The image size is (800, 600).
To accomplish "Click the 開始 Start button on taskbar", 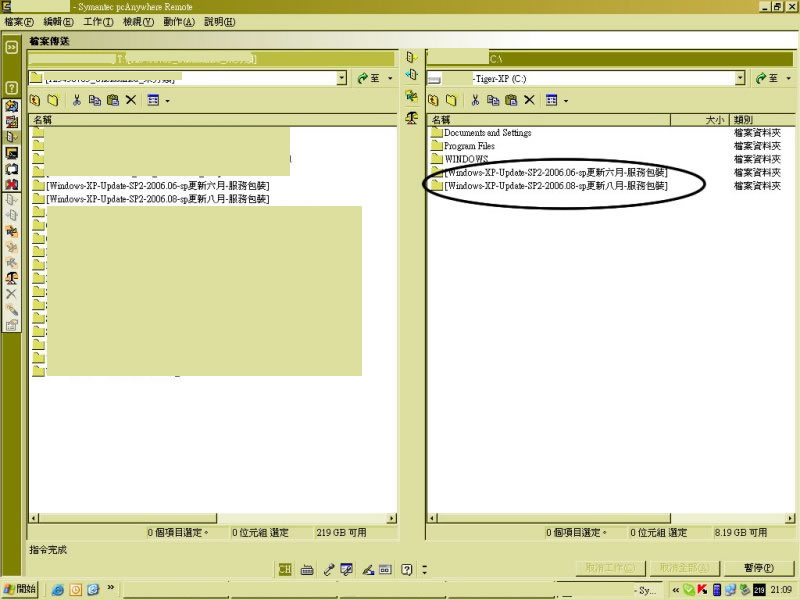I will click(19, 589).
